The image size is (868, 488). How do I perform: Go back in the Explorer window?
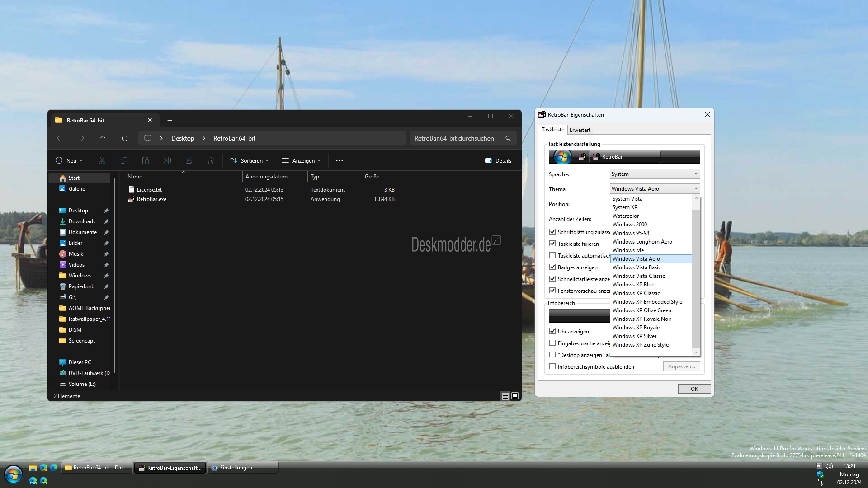60,138
